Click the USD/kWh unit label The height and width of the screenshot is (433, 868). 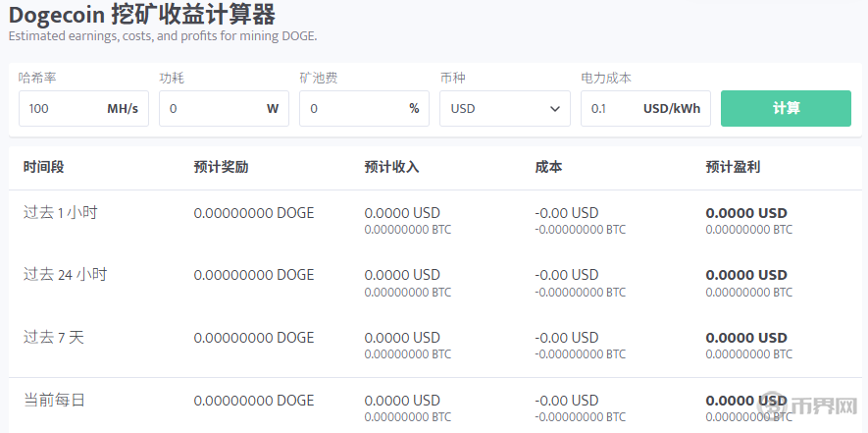pos(672,108)
